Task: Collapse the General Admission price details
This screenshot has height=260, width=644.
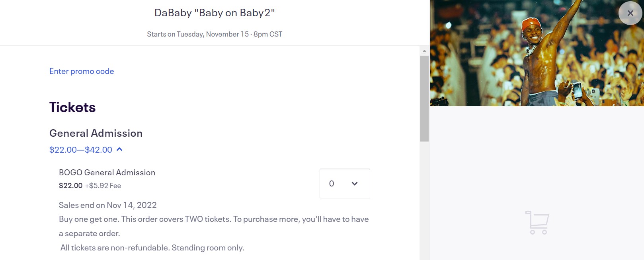Action: [120, 149]
